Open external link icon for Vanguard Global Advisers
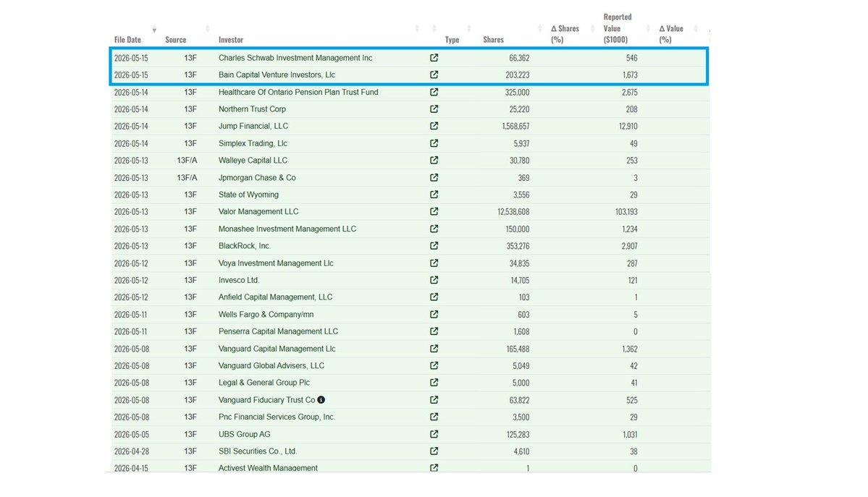 pos(434,365)
